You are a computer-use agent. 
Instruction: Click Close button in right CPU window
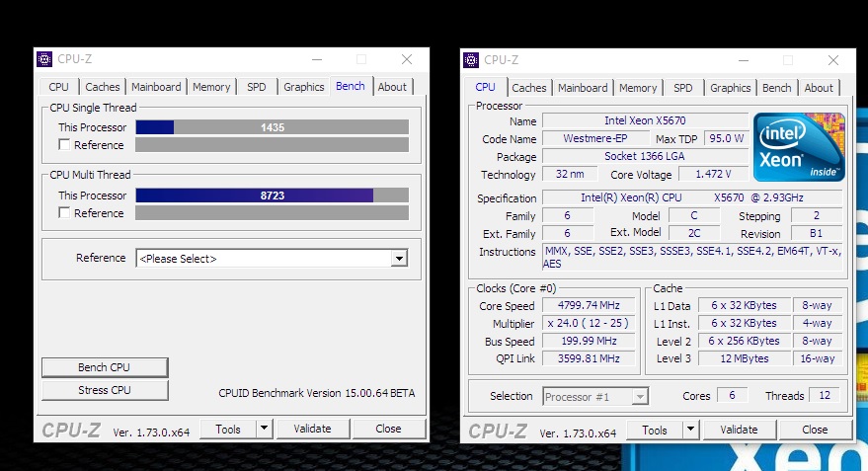(815, 431)
